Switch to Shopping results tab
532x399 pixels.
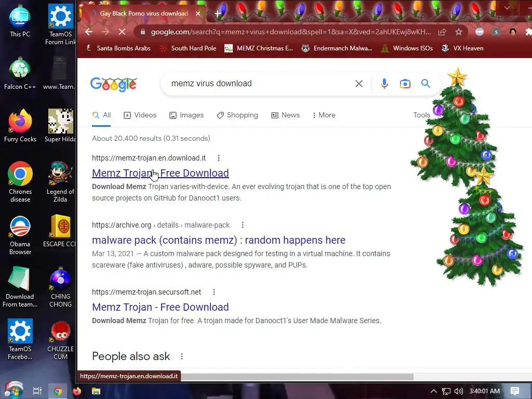(x=237, y=115)
